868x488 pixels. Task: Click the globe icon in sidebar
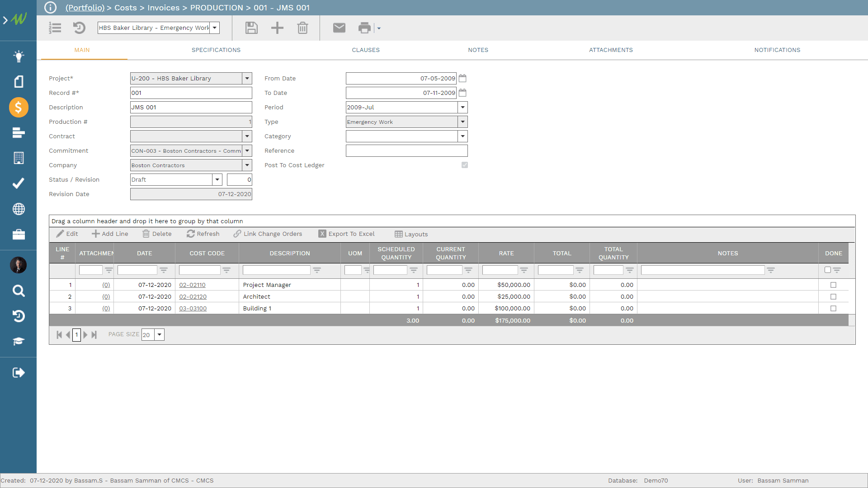(18, 209)
